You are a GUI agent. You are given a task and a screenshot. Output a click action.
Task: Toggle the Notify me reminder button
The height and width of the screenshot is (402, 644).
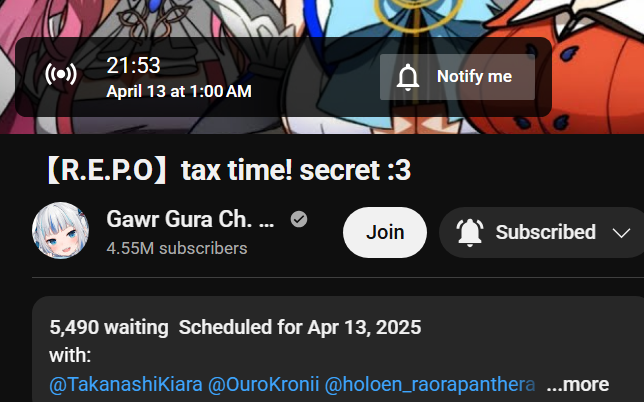click(458, 77)
